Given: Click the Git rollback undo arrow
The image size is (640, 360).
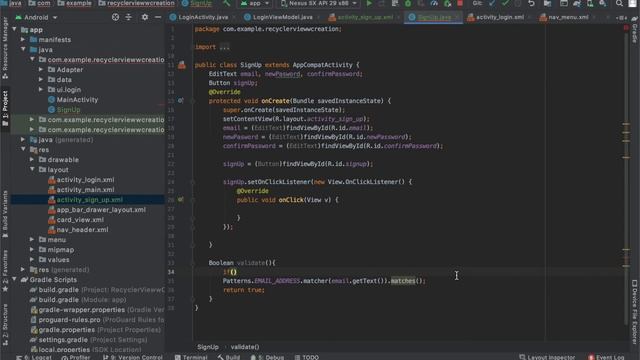Looking at the screenshot, I should click(531, 3).
